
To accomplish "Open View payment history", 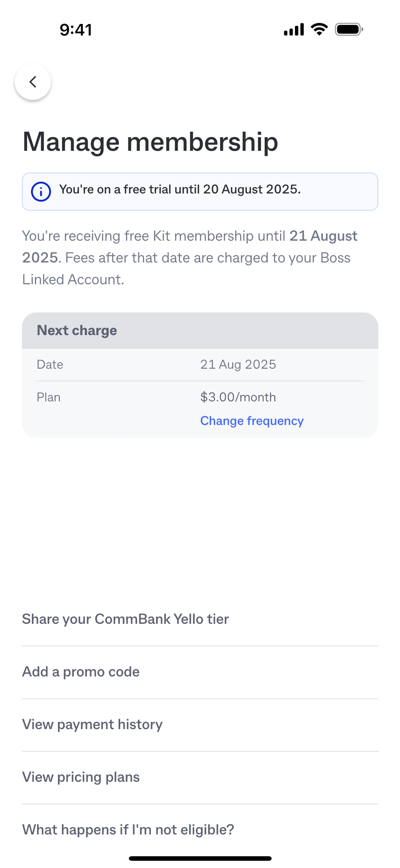I will [x=92, y=724].
